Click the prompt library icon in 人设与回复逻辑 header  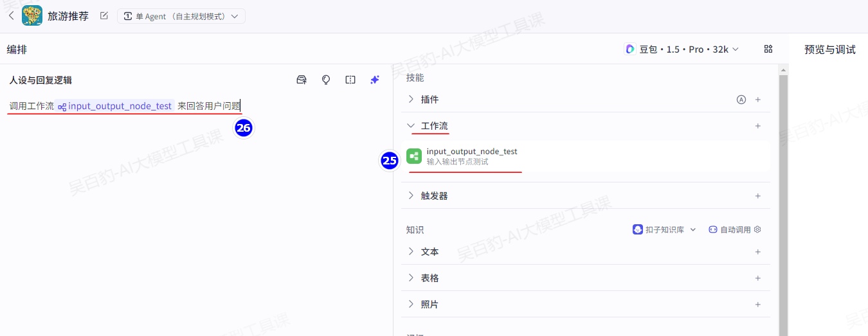pos(301,80)
